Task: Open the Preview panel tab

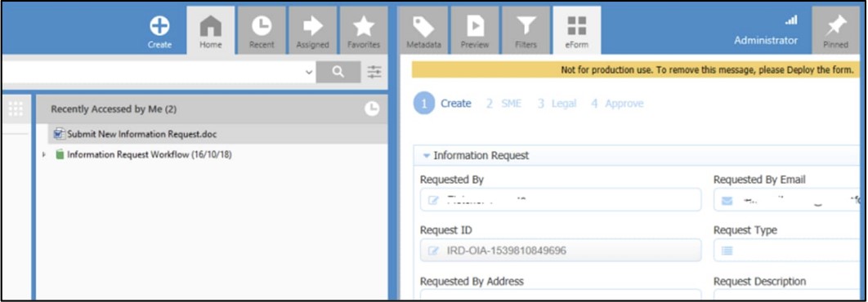Action: pyautogui.click(x=475, y=30)
